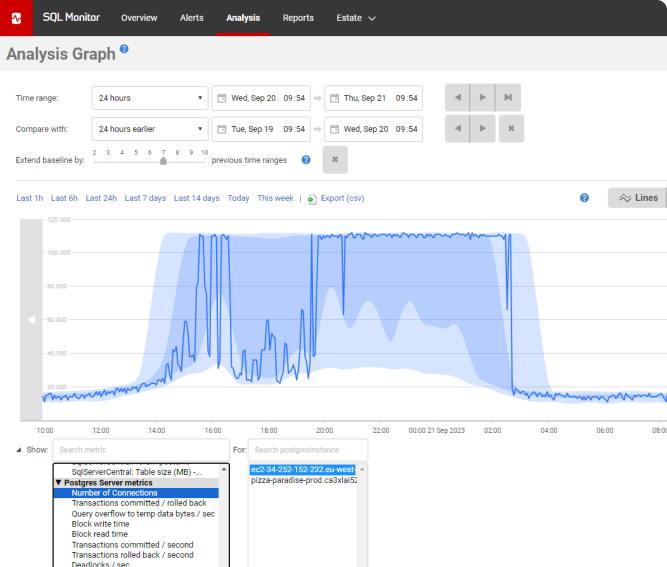
Task: Open calendar icon for Tue, Sep 19 compare start
Action: pos(222,129)
